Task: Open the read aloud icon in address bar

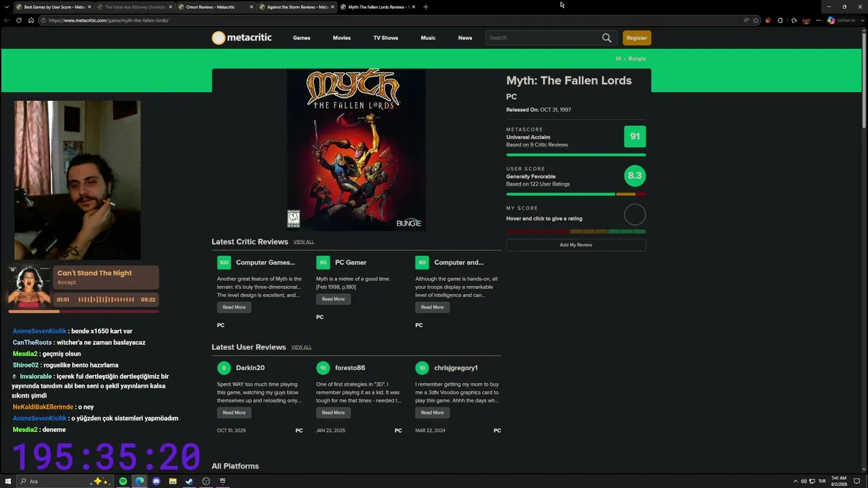Action: pyautogui.click(x=746, y=20)
